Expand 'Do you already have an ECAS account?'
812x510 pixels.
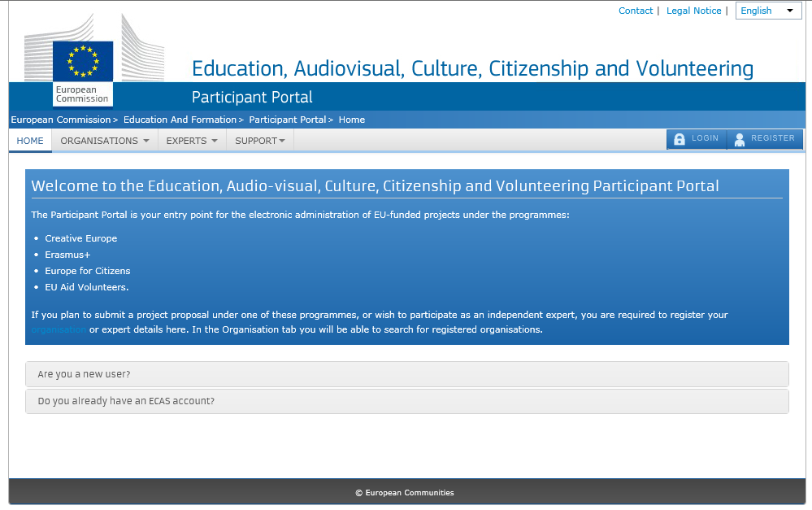tap(407, 401)
